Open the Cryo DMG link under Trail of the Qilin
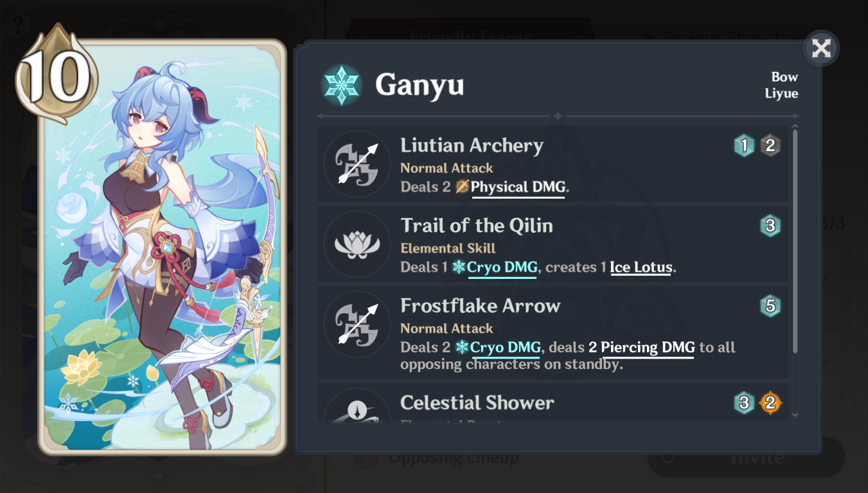 (502, 267)
